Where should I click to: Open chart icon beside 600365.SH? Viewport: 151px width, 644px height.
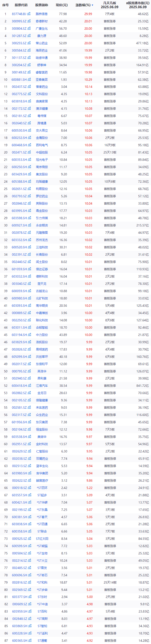[29, 641]
